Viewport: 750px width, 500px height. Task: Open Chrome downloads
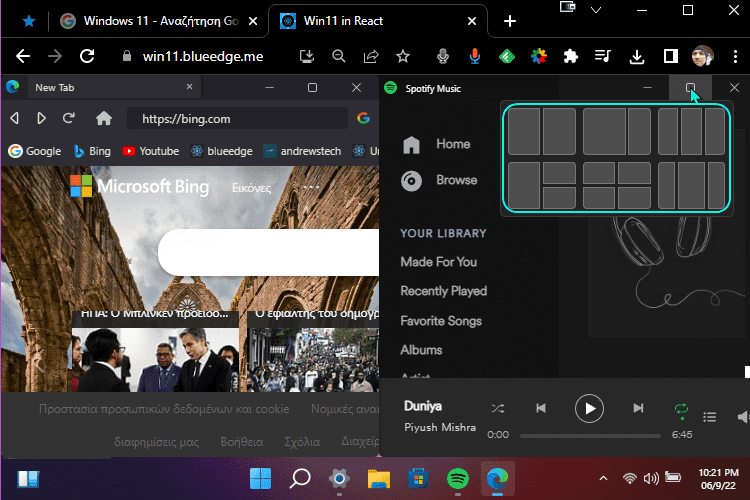(x=636, y=57)
